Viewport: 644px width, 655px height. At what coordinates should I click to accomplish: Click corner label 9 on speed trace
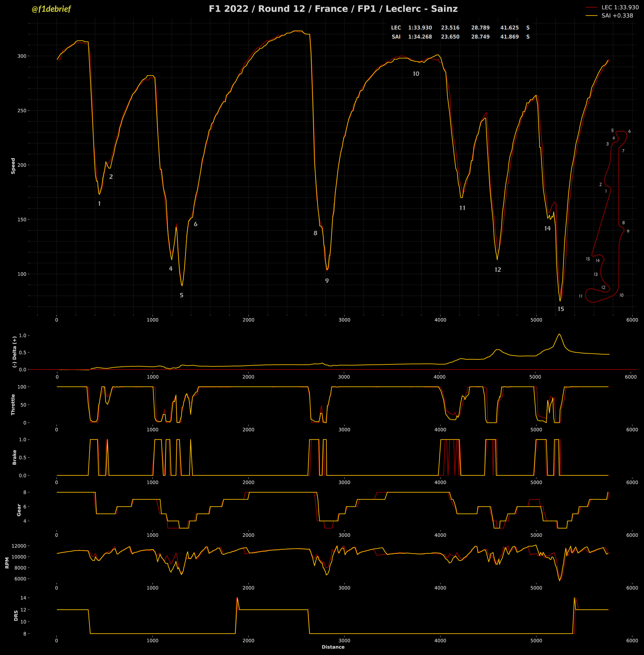[x=327, y=281]
